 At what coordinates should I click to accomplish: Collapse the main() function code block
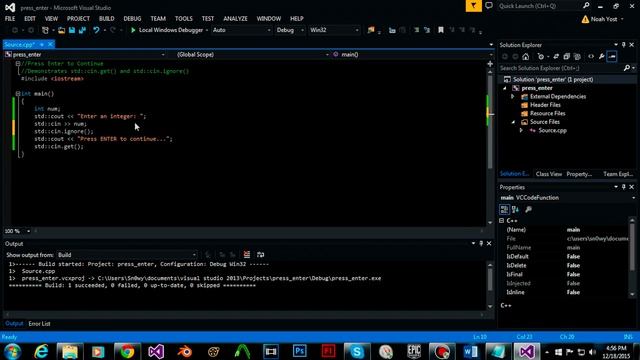pos(18,93)
